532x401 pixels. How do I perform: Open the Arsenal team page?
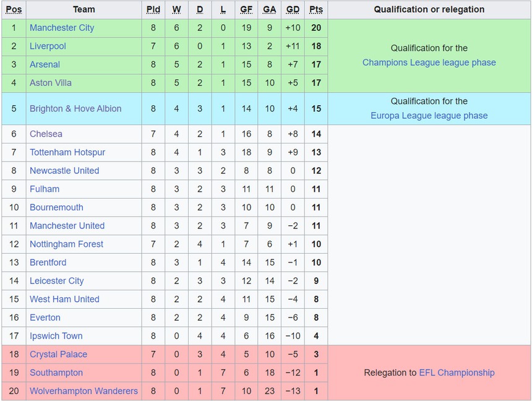pyautogui.click(x=45, y=64)
